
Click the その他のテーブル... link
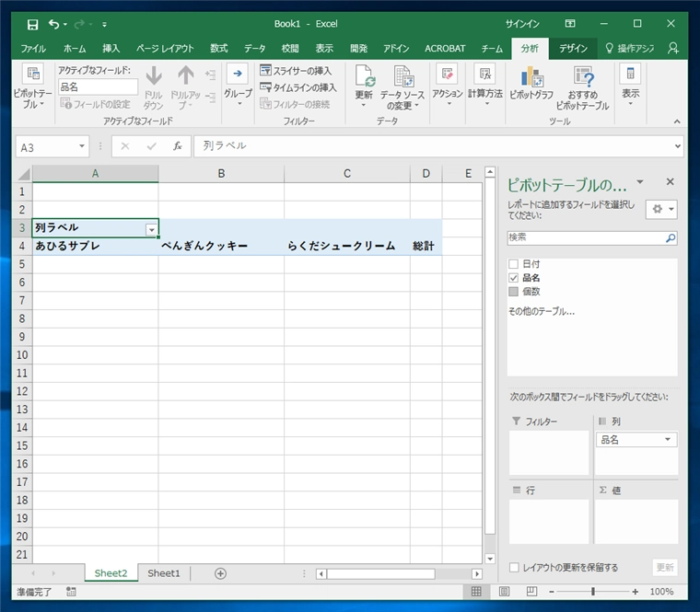[x=542, y=311]
